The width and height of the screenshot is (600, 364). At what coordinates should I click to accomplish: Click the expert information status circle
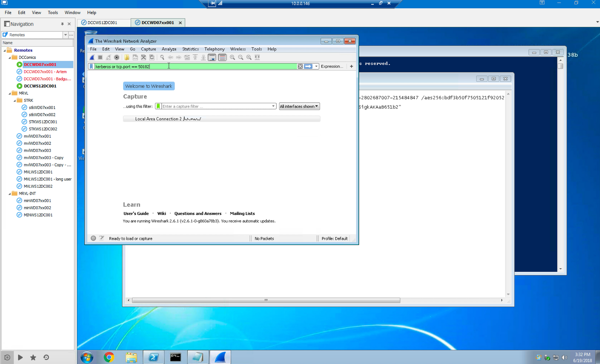tap(93, 238)
